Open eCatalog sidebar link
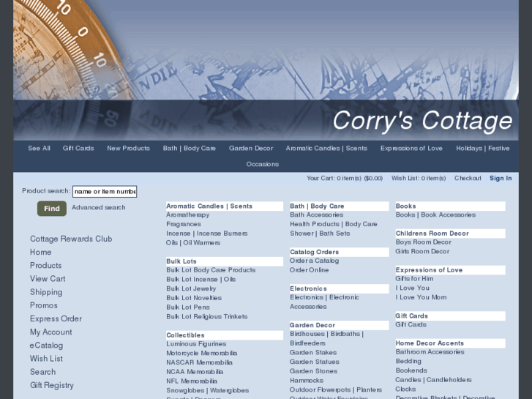The image size is (532, 399). (47, 346)
